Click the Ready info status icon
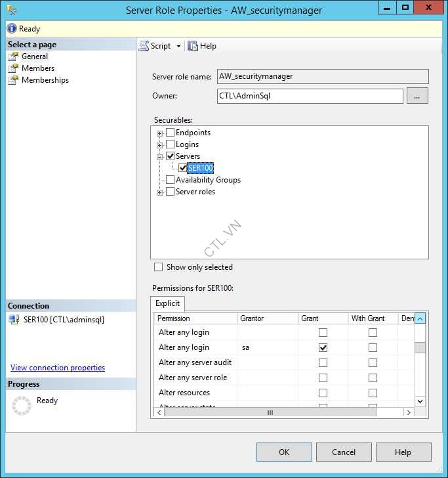The image size is (448, 478). pos(12,29)
